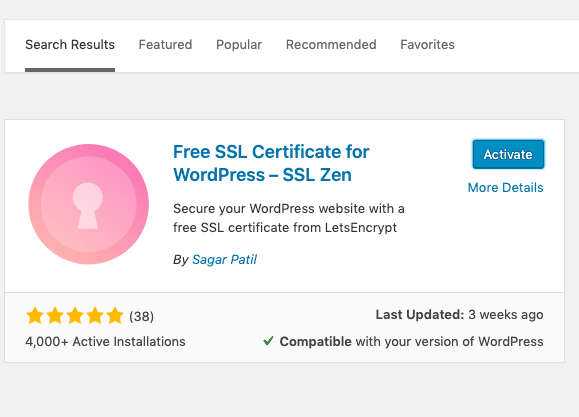The height and width of the screenshot is (417, 579).
Task: Click the Last Updated 3 weeks ago text
Action: [x=459, y=315]
